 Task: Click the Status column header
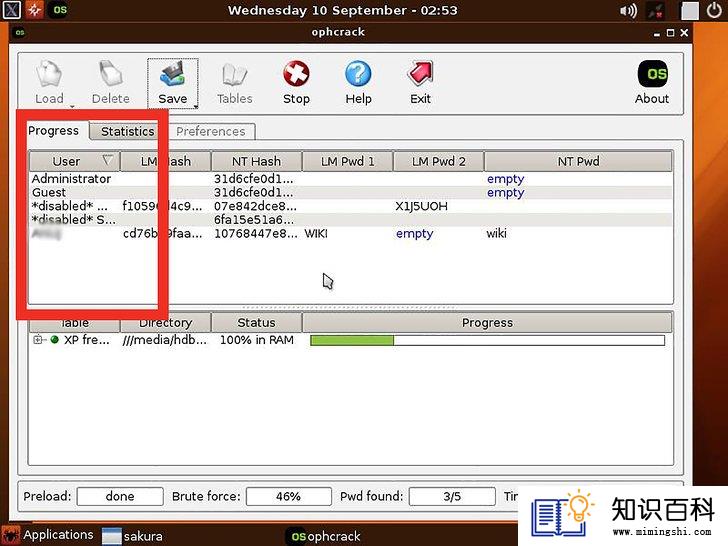point(256,322)
